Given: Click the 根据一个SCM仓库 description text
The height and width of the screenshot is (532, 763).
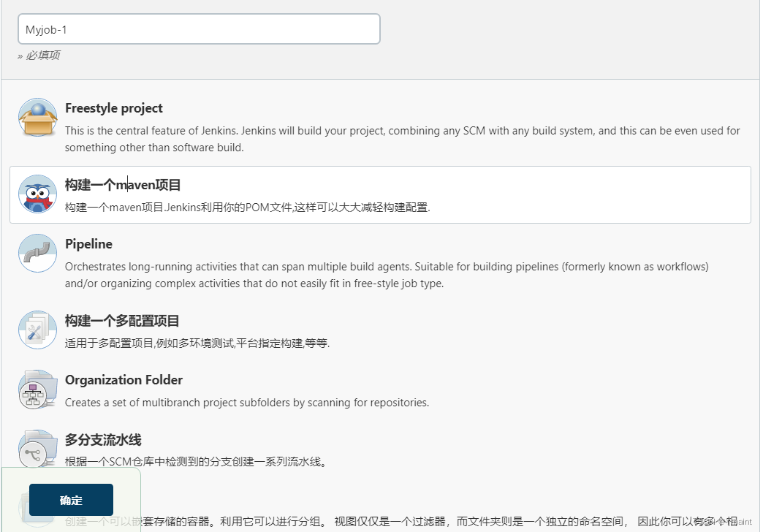Looking at the screenshot, I should (x=195, y=462).
